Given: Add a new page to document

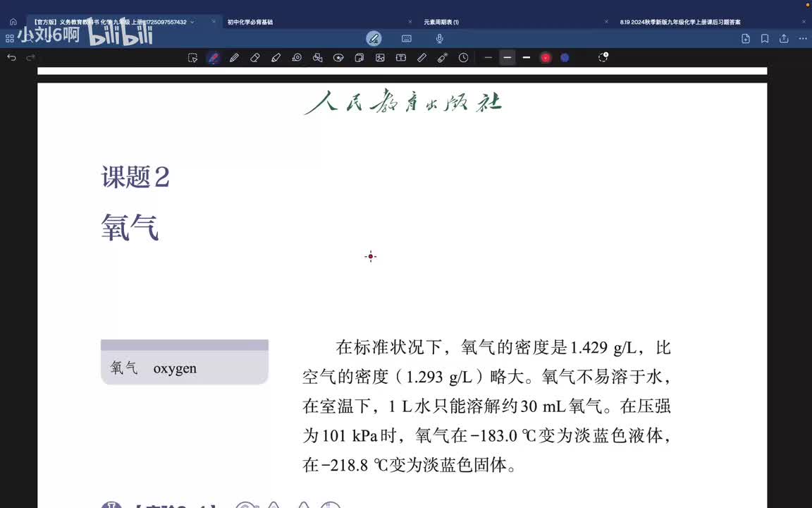Looking at the screenshot, I should pyautogui.click(x=746, y=38).
